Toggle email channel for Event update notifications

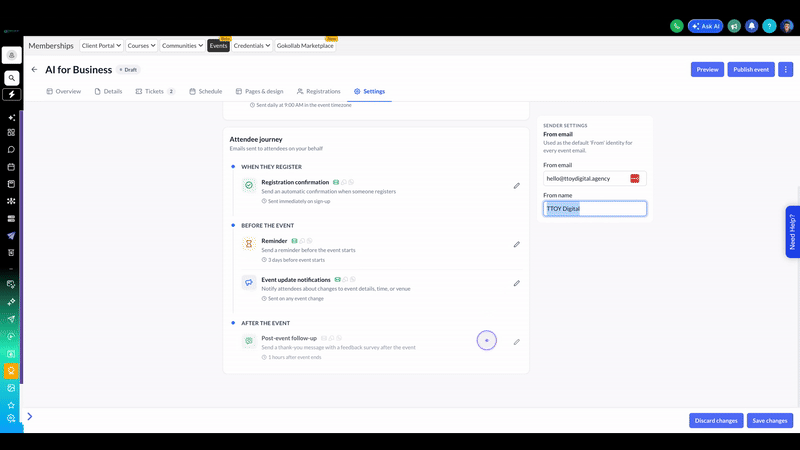[x=337, y=280]
